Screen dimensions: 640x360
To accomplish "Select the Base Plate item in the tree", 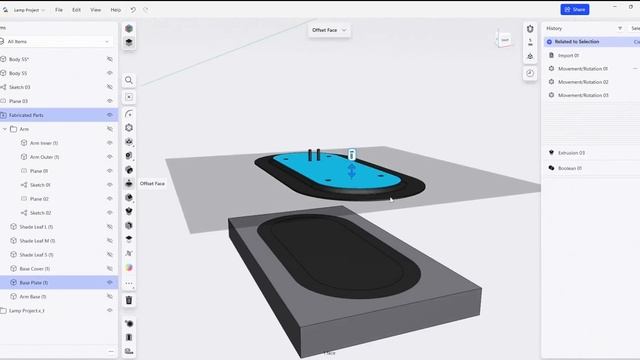I will click(59, 282).
